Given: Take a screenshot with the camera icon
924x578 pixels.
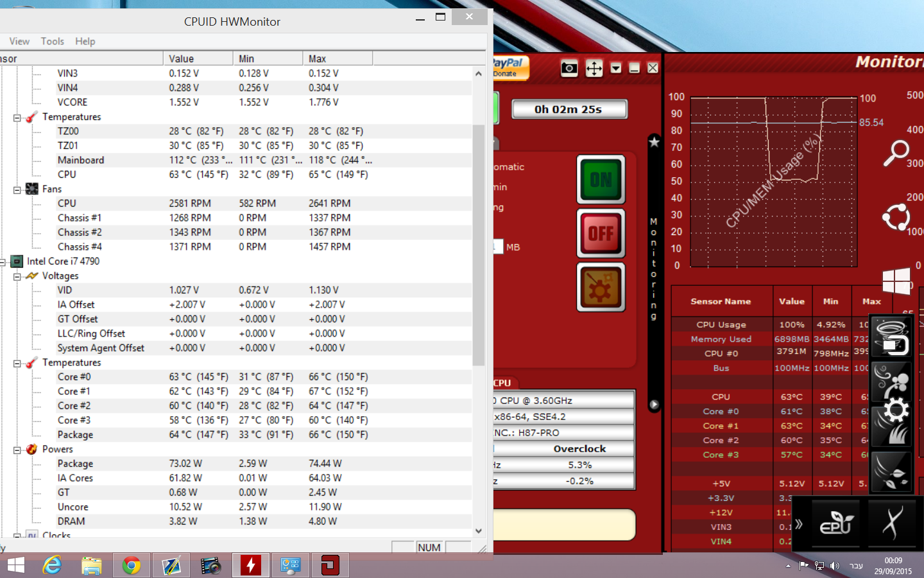Looking at the screenshot, I should click(569, 68).
